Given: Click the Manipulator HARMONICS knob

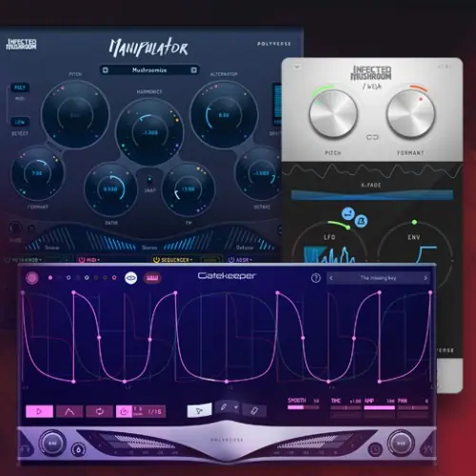Looking at the screenshot, I should 149,132.
